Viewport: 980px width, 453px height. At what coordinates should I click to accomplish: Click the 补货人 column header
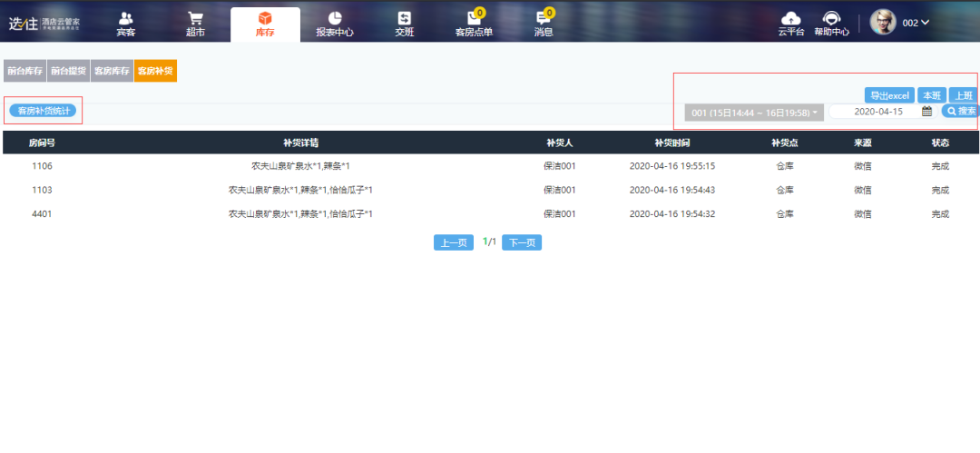(559, 143)
